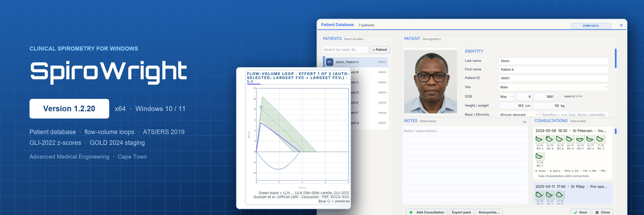Click the D1 avatar badge for Demo, Patient A
Viewport: 644px width, 215px height.
click(330, 62)
